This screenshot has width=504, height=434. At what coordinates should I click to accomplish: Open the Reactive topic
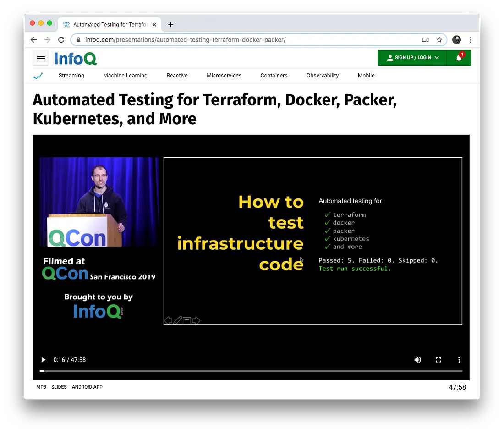click(177, 76)
